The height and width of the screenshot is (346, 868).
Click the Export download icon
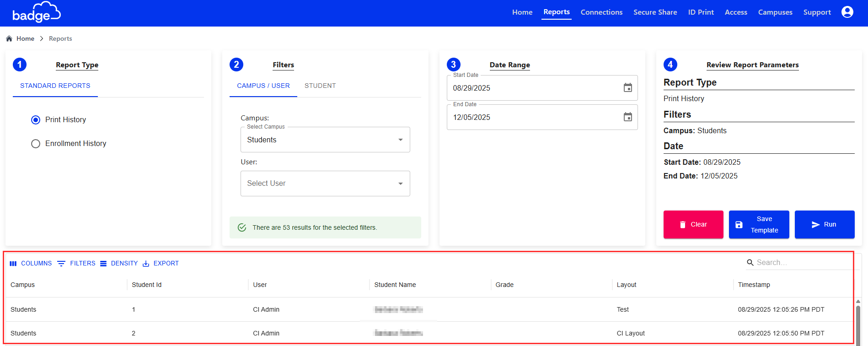pos(146,264)
